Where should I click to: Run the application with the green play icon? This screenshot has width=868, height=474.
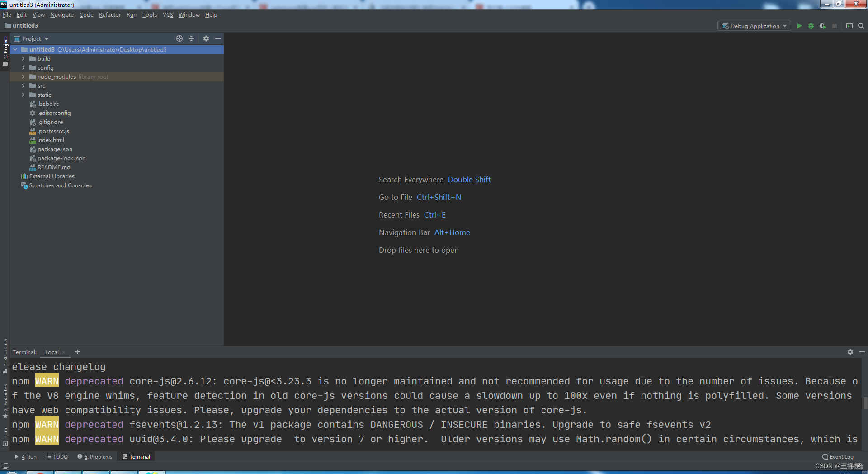pos(799,26)
